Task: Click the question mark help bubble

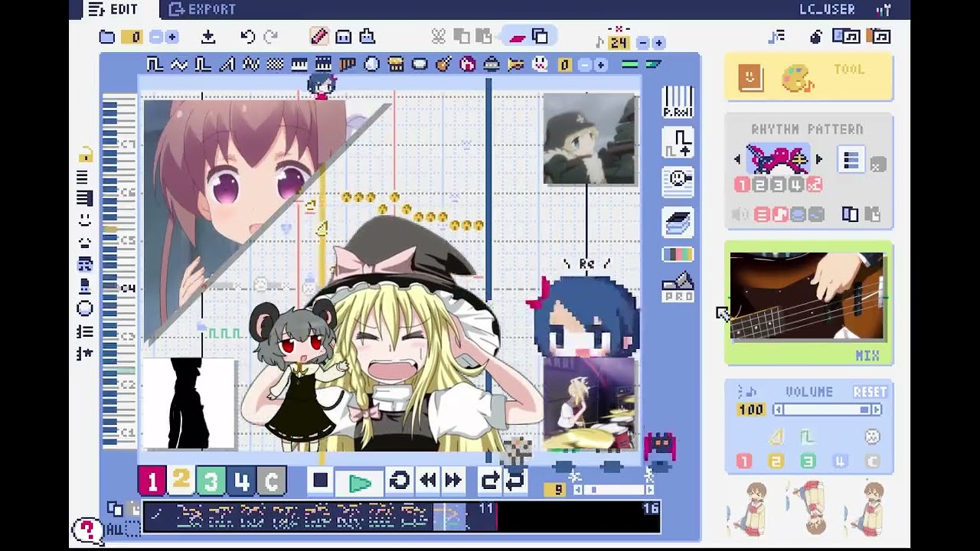Action: (x=87, y=530)
